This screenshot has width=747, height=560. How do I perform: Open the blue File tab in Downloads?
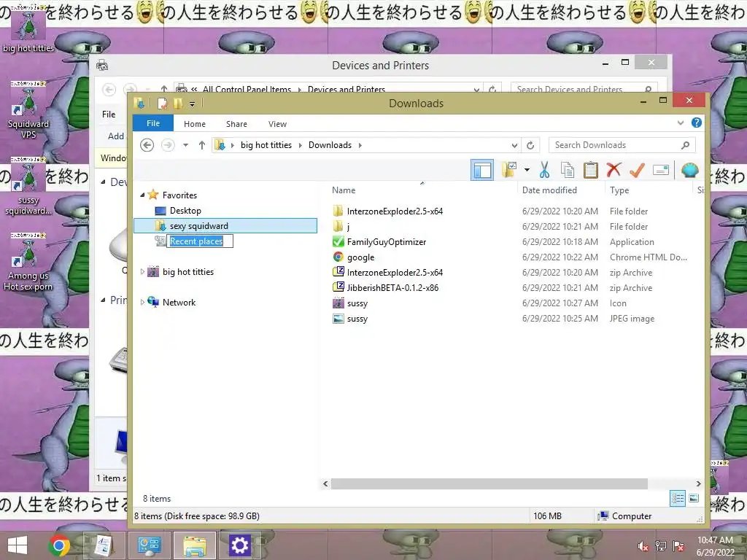pyautogui.click(x=153, y=123)
